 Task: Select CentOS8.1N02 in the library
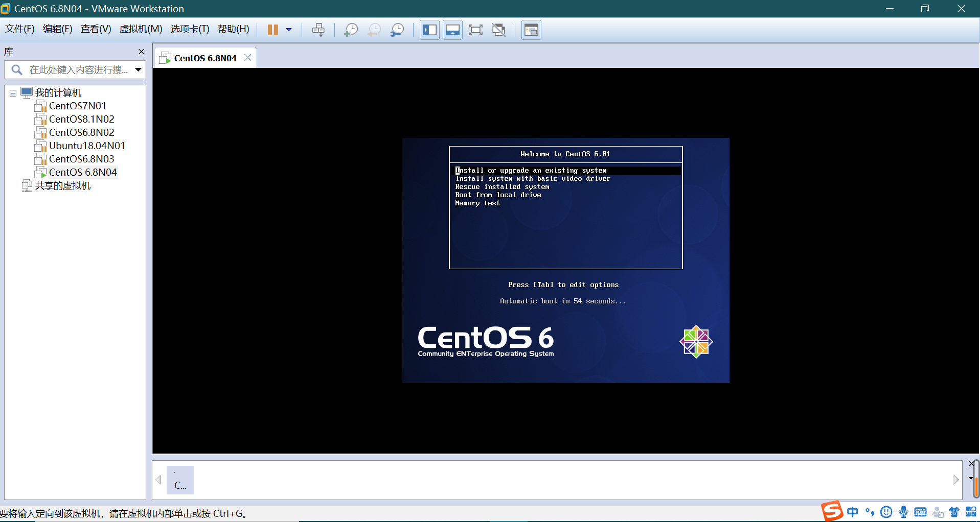(x=82, y=120)
